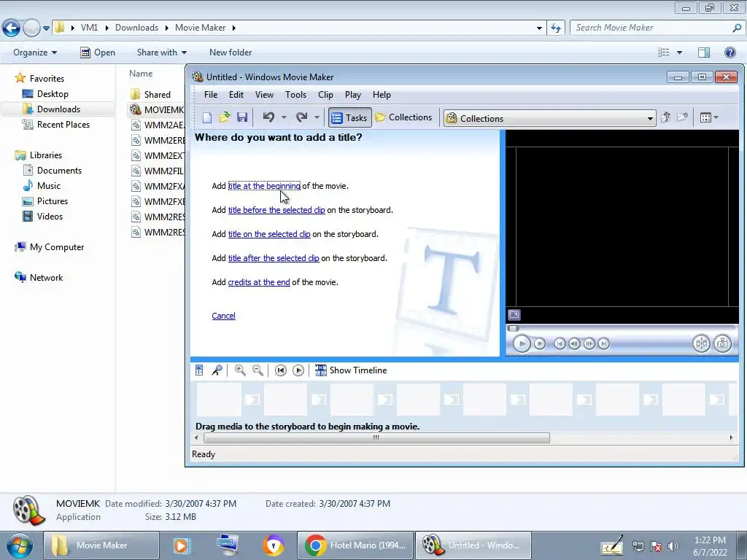The image size is (747, 560).
Task: Refresh the Explorer address bar
Action: click(x=555, y=28)
